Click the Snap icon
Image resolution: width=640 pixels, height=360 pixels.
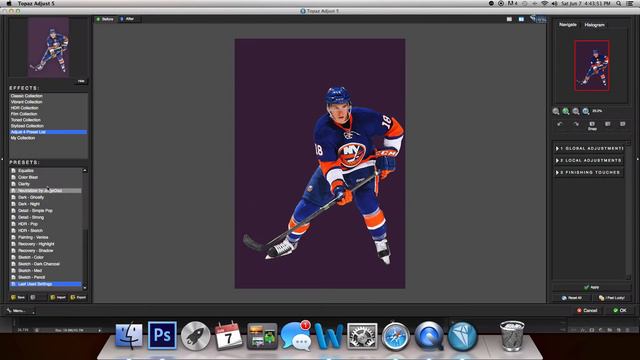coord(592,125)
